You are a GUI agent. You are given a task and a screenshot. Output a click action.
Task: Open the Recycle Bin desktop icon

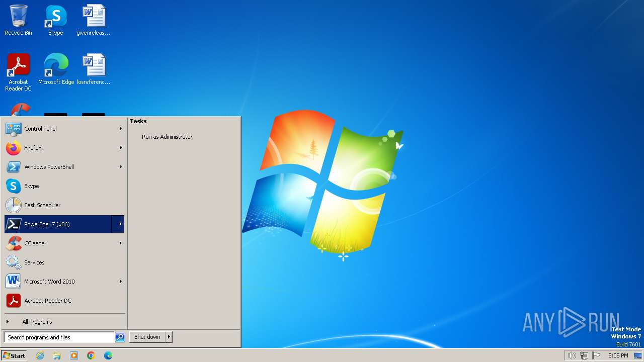18,20
